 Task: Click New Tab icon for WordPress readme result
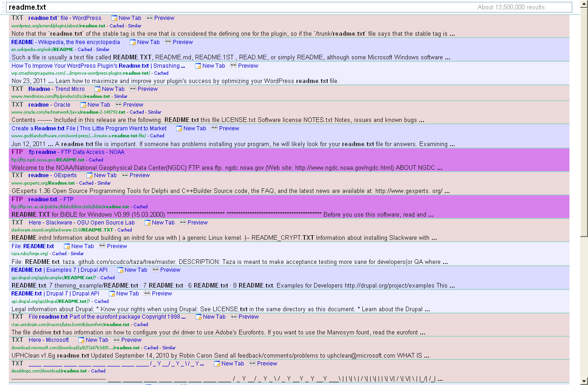click(x=114, y=18)
